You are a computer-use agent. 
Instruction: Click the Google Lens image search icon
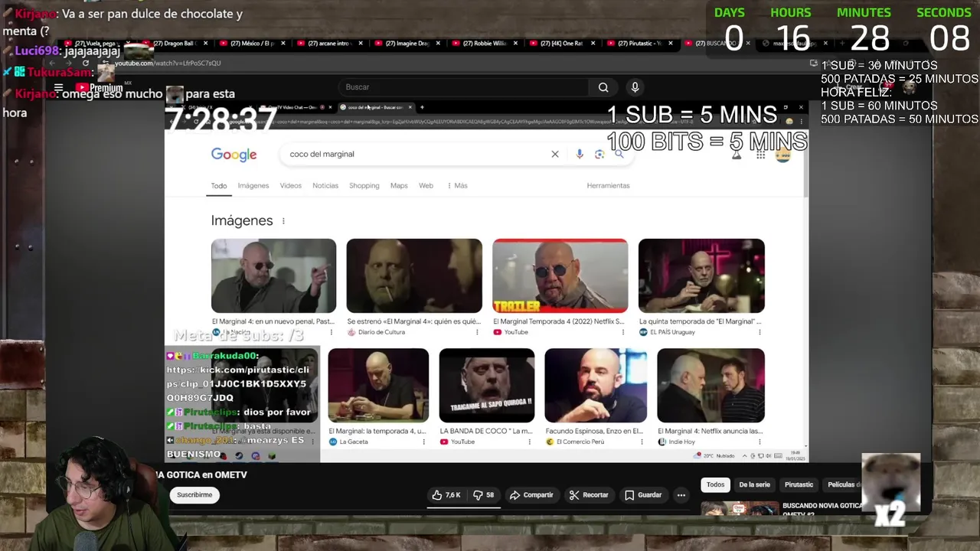coord(599,154)
